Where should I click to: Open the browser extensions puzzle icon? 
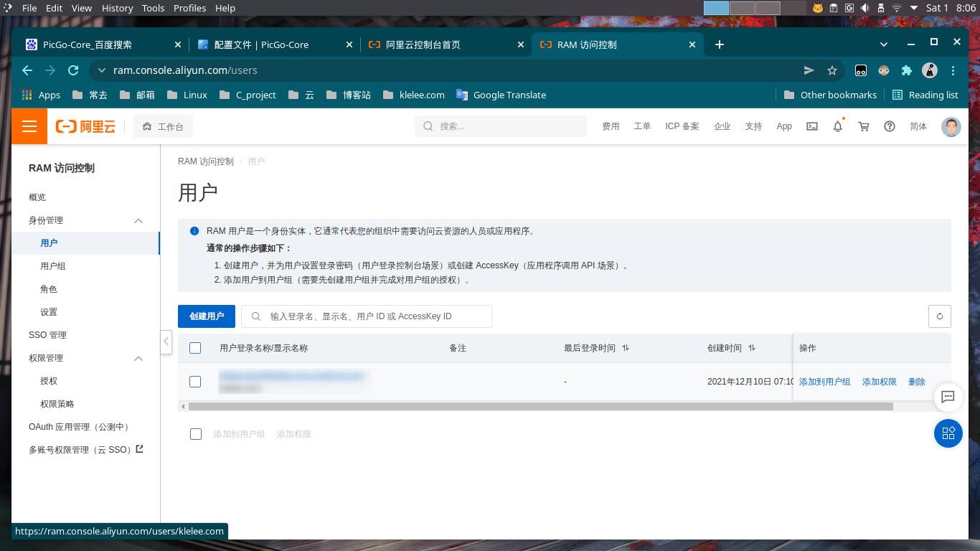coord(907,70)
